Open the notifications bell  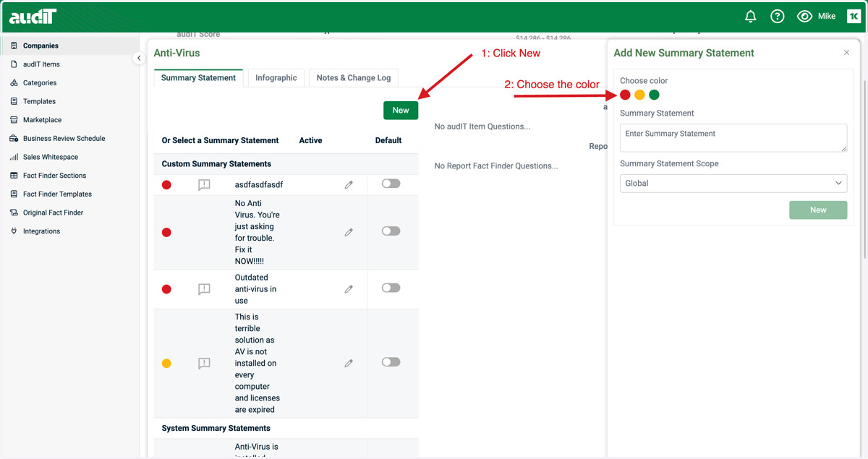751,16
